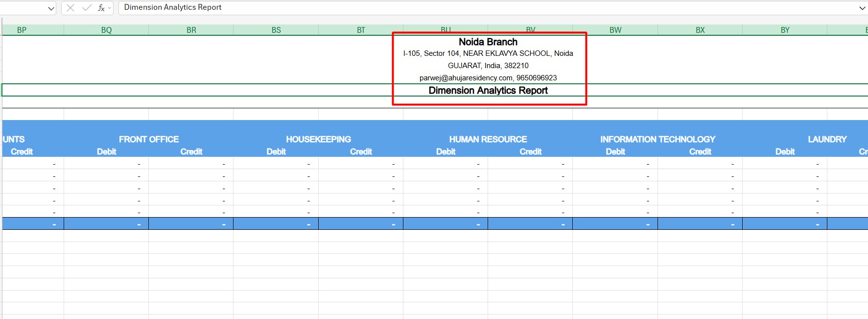Select column BS header
868x319 pixels.
(x=276, y=30)
